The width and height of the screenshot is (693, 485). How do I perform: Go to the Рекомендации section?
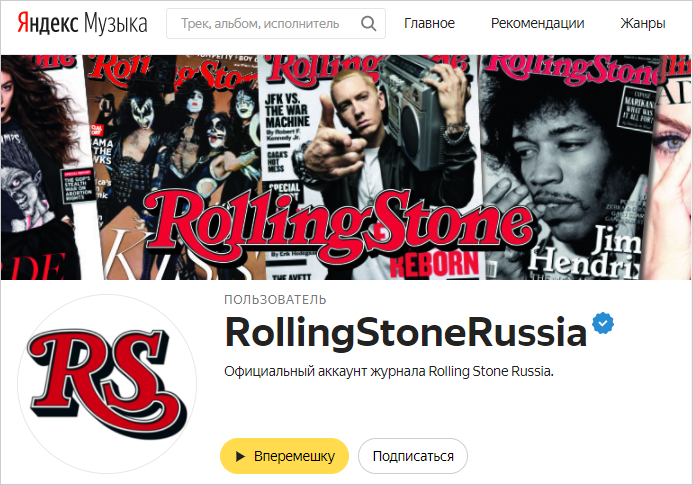click(537, 23)
